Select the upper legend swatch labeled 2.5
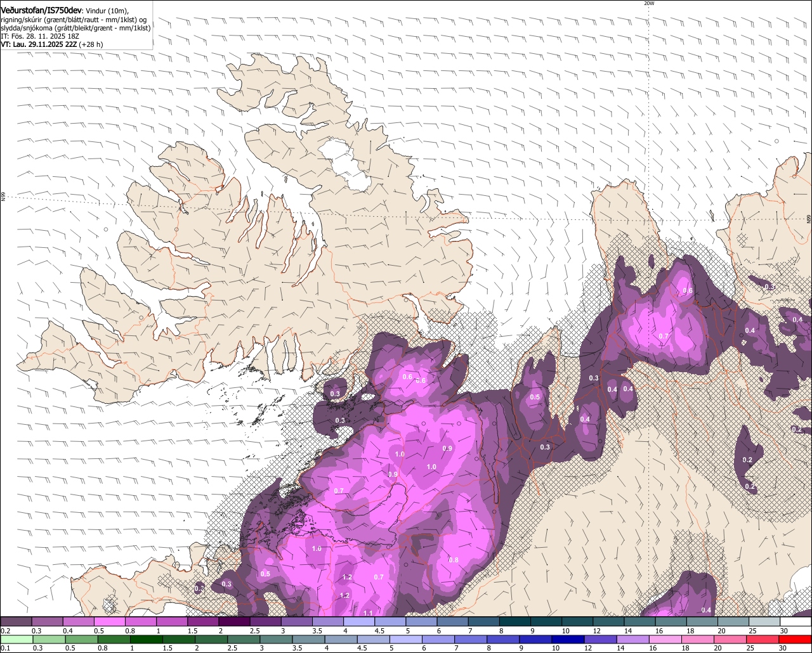 (x=265, y=622)
